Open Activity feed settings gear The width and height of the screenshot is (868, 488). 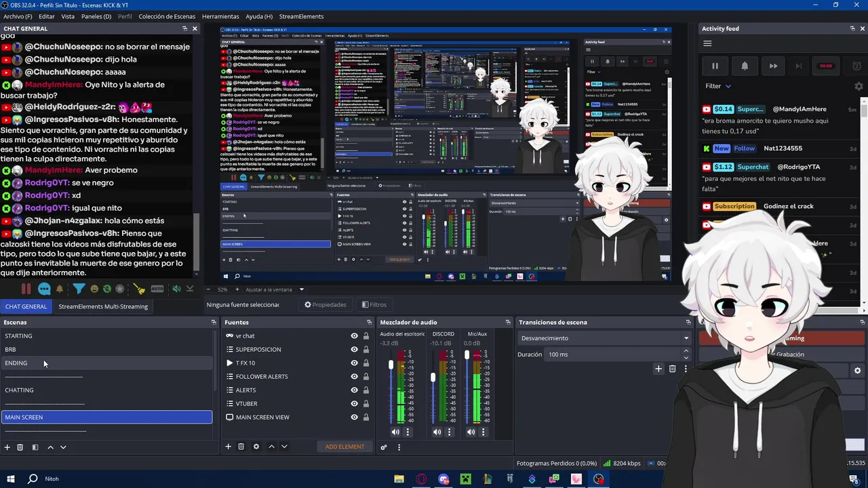tap(859, 87)
